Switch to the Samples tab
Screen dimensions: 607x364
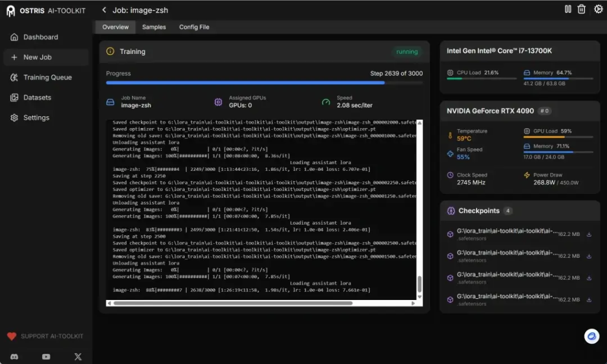coord(154,27)
